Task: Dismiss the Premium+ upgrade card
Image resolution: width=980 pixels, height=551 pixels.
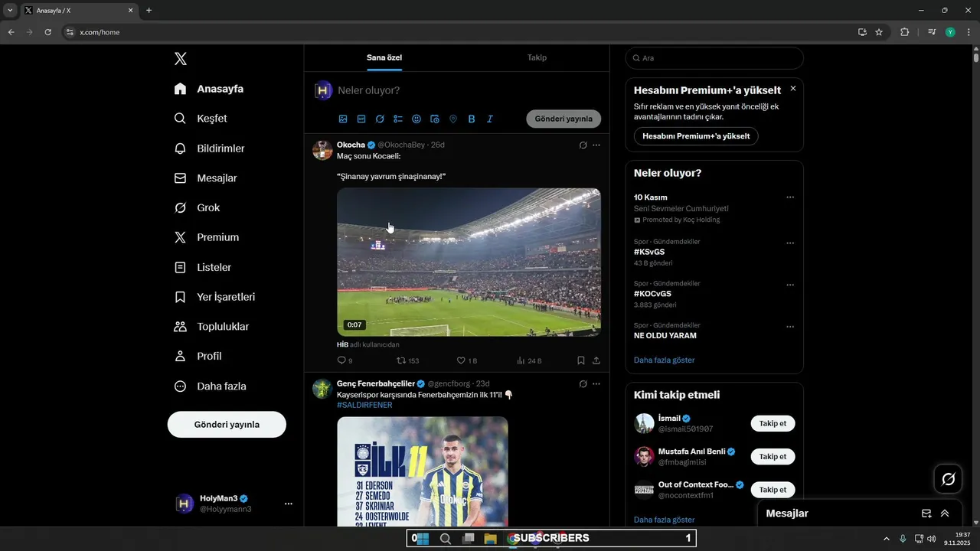Action: [x=793, y=89]
